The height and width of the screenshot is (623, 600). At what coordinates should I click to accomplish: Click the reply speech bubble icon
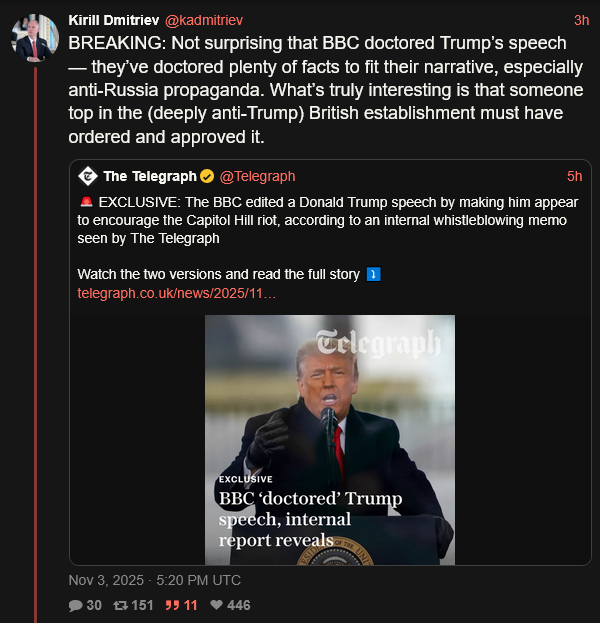point(75,605)
